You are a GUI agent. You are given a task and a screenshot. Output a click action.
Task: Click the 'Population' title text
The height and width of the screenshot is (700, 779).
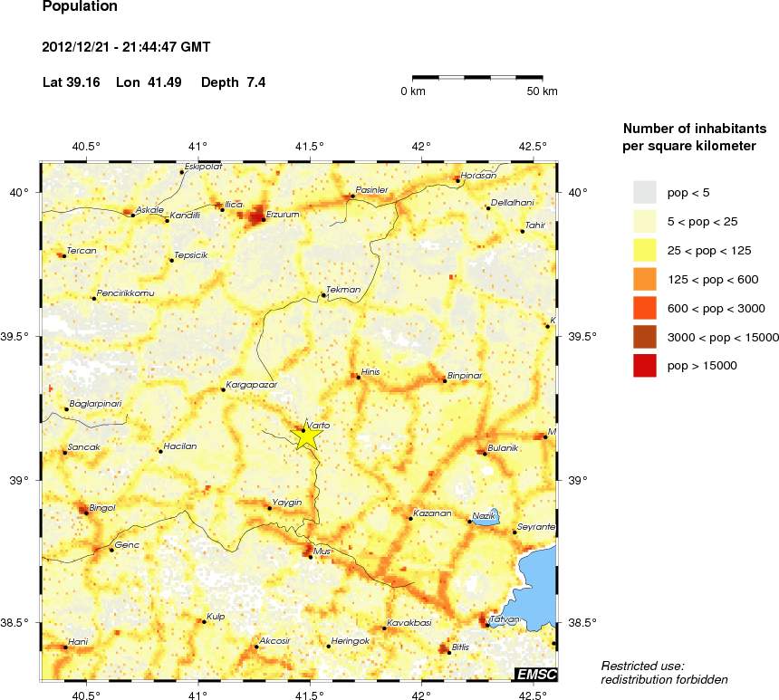coord(80,7)
